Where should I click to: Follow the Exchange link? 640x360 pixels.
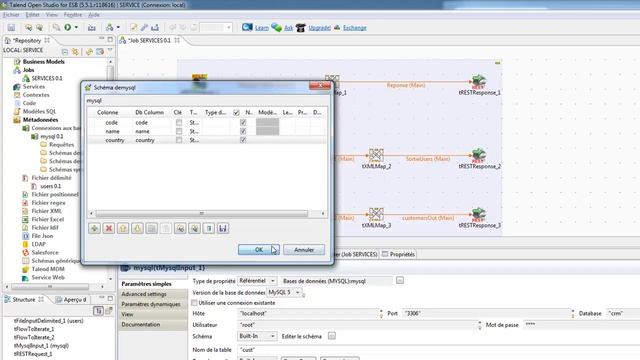click(x=354, y=28)
